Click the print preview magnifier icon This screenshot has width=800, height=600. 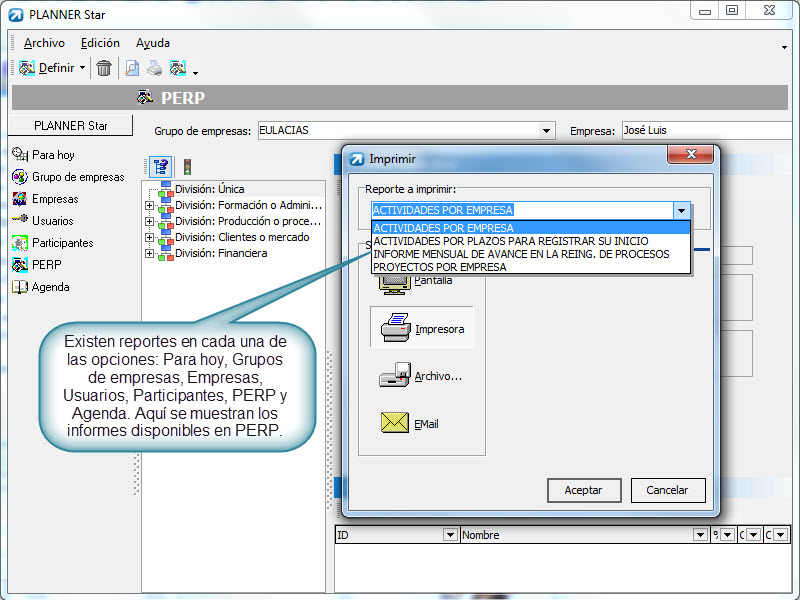tap(132, 68)
